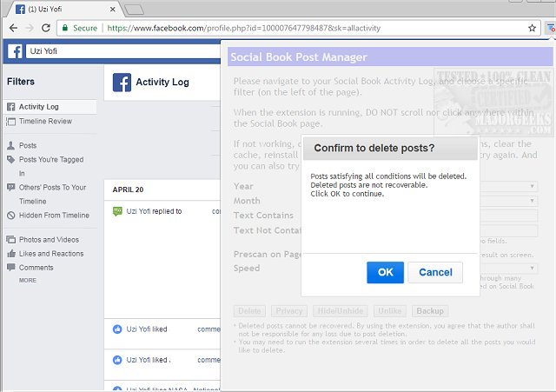Image resolution: width=556 pixels, height=392 pixels.
Task: Click the Social Book Post Manager title bar
Action: pyautogui.click(x=390, y=56)
